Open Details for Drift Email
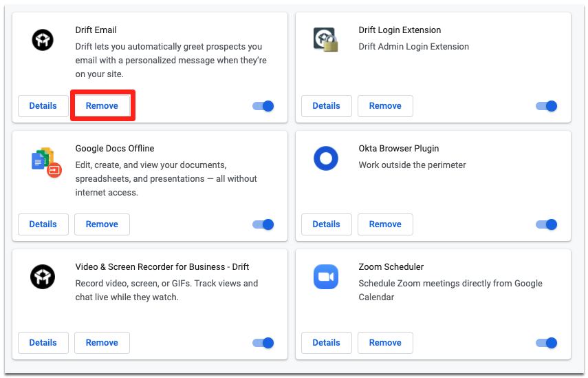 (x=43, y=106)
